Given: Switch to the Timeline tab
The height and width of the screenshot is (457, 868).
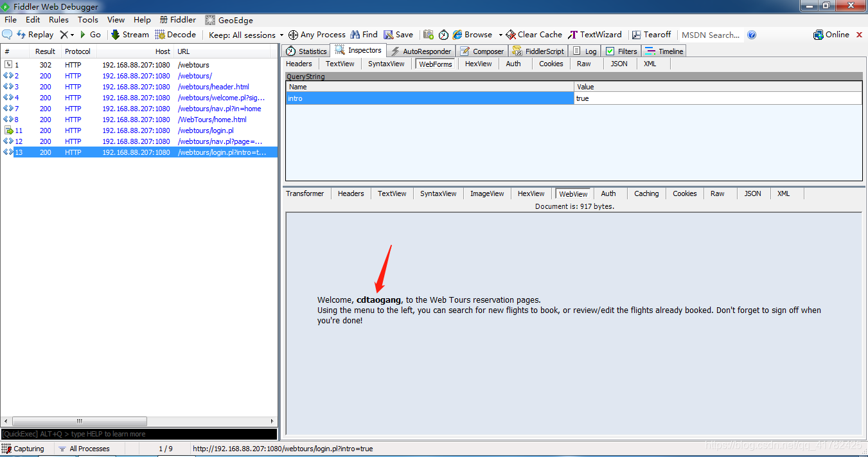Looking at the screenshot, I should [x=664, y=51].
